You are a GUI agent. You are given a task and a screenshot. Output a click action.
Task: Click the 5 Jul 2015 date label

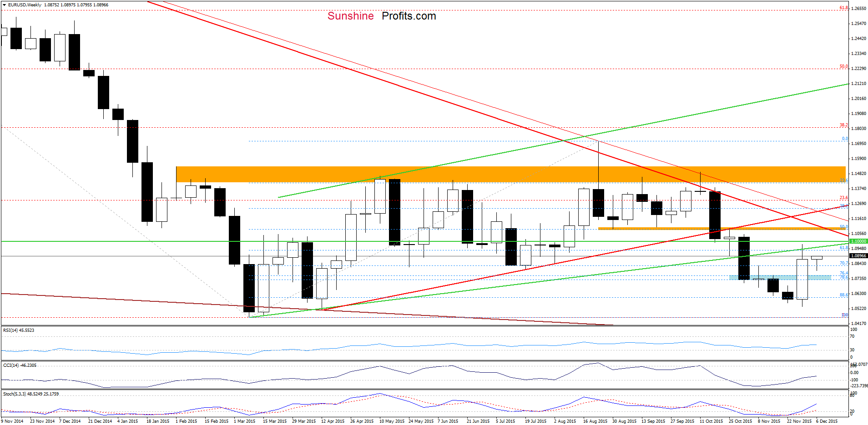coord(505,421)
